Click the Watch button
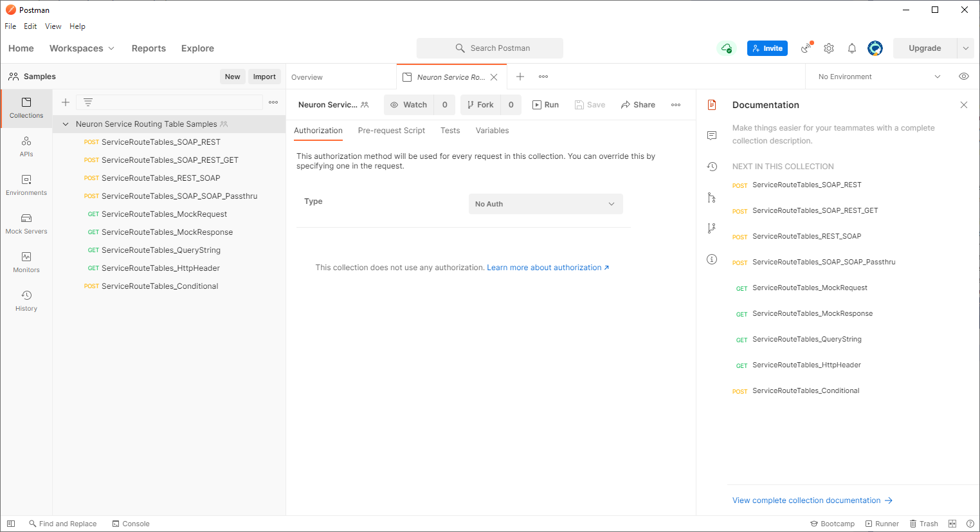Screen dimensions: 980x532 (x=409, y=105)
